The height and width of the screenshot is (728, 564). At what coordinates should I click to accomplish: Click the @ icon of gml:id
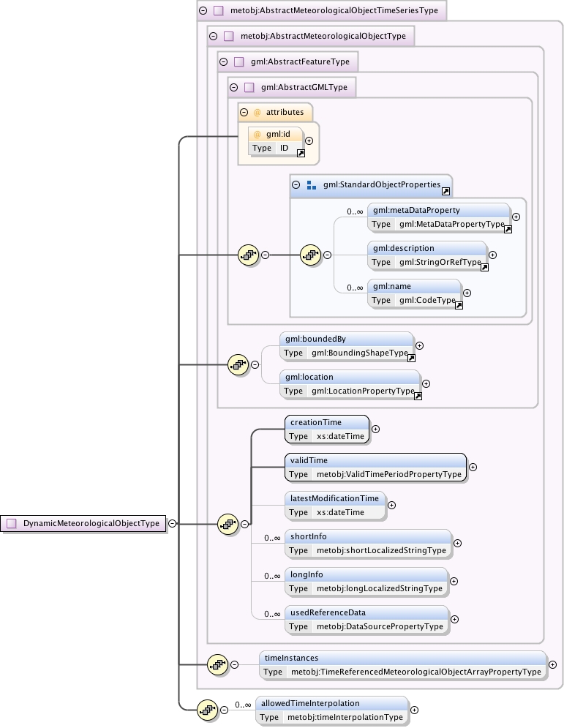[x=257, y=134]
